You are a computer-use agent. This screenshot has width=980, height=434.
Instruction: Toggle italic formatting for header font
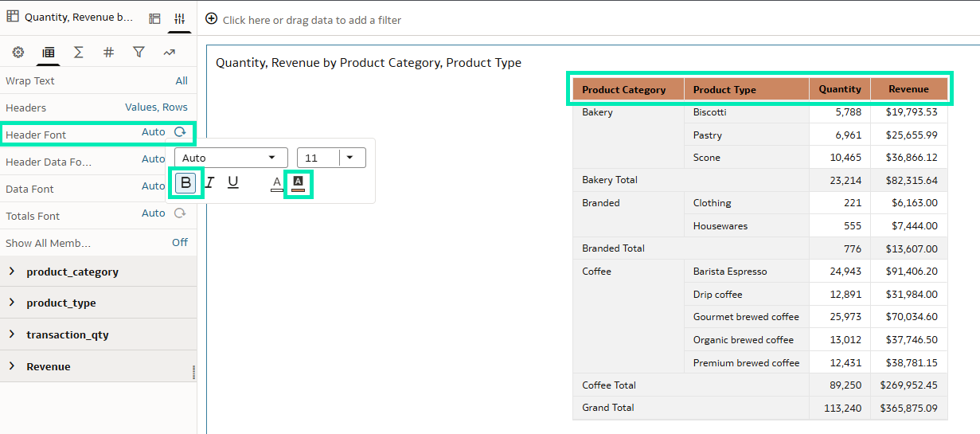click(209, 183)
